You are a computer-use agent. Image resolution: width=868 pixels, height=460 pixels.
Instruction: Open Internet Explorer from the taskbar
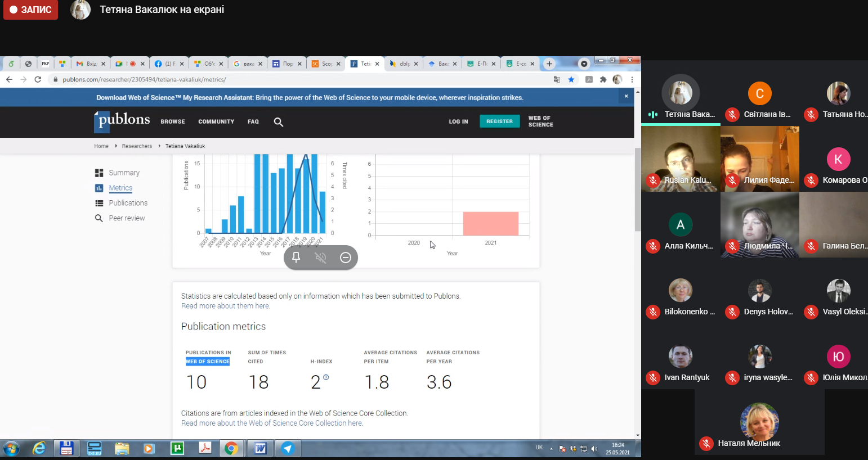pos(39,448)
